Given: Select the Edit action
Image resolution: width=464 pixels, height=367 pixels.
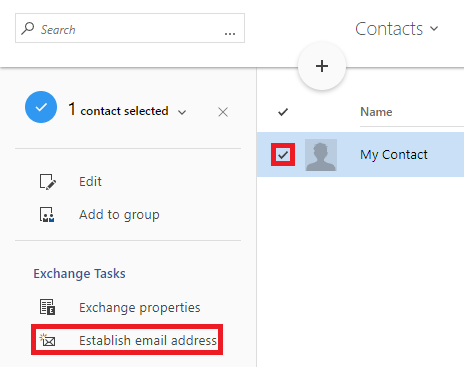Looking at the screenshot, I should pyautogui.click(x=90, y=182).
